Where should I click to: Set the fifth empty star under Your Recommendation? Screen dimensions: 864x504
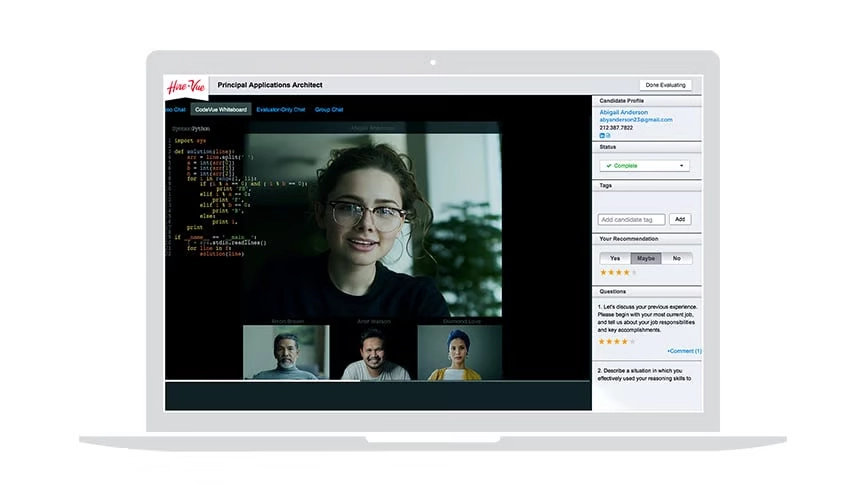(634, 272)
